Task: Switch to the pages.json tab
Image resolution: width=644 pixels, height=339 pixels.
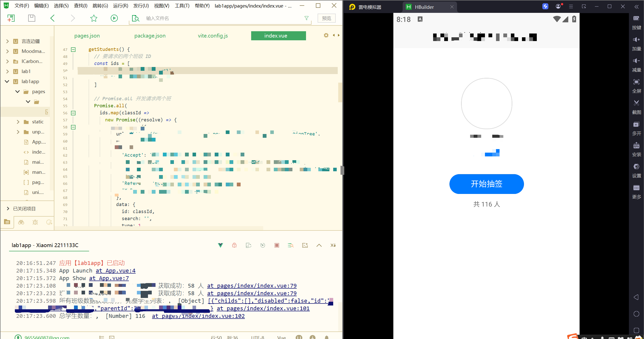Action: tap(87, 36)
